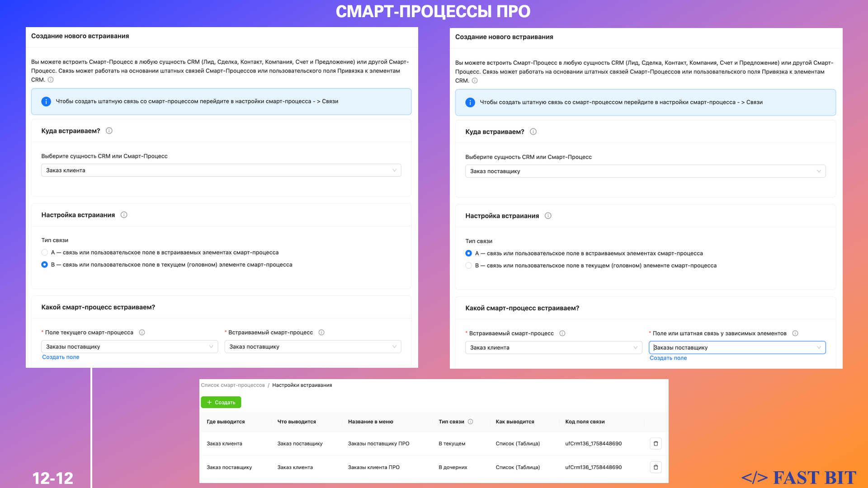
Task: Click info icon by Поле или штатная связь
Action: (795, 333)
